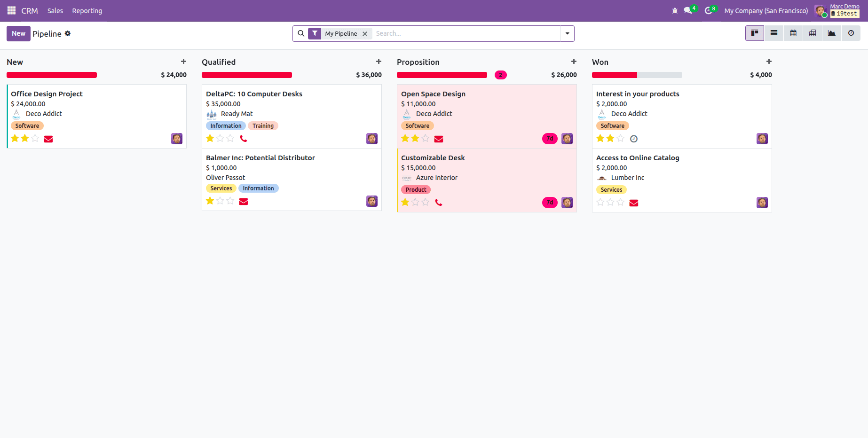Viewport: 868px width, 438px height.
Task: Remove the My Pipeline filter
Action: click(365, 33)
